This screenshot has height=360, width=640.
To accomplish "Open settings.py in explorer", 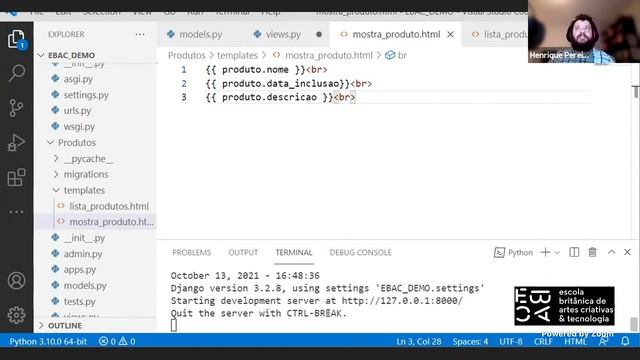I will click(x=86, y=95).
